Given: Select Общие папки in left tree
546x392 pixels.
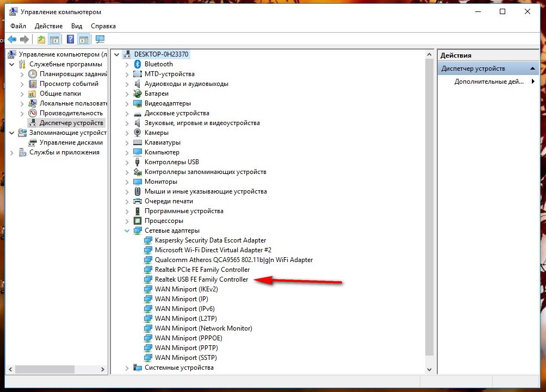Looking at the screenshot, I should [x=60, y=94].
